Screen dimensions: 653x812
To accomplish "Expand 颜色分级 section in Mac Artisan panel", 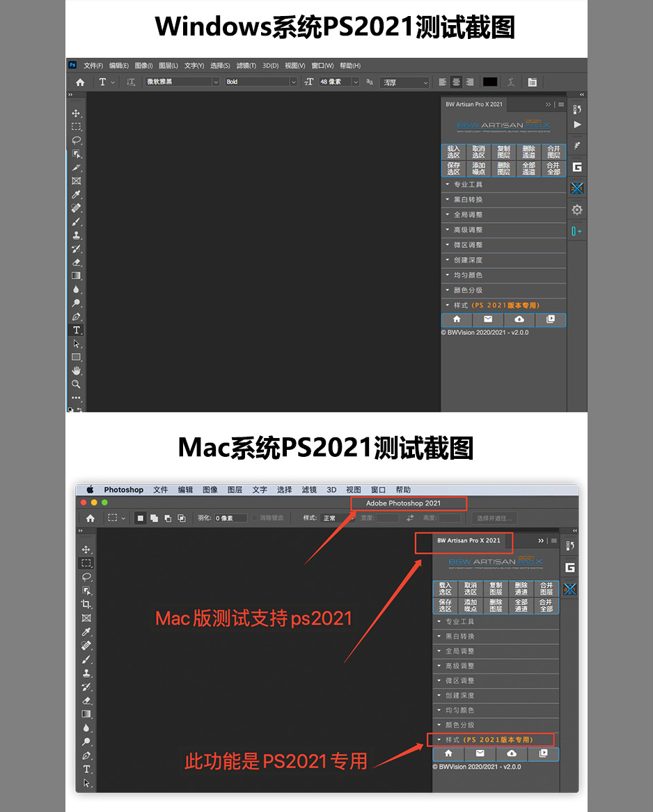I will 496,725.
